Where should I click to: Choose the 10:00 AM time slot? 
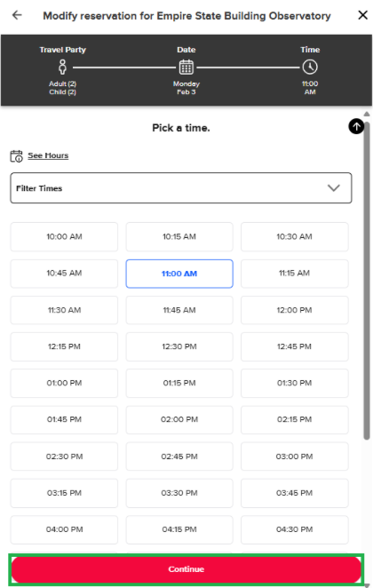[64, 236]
